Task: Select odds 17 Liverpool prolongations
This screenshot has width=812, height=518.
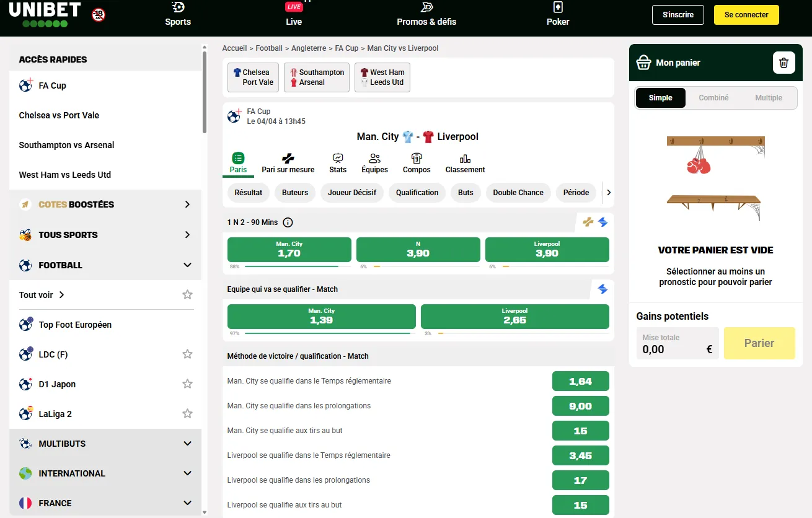Action: 581,480
